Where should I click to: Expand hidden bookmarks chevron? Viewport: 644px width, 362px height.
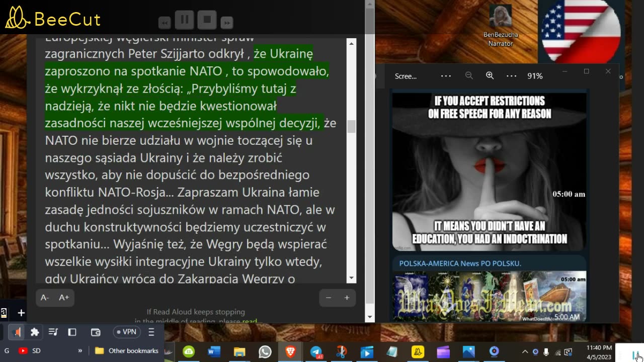click(x=80, y=351)
